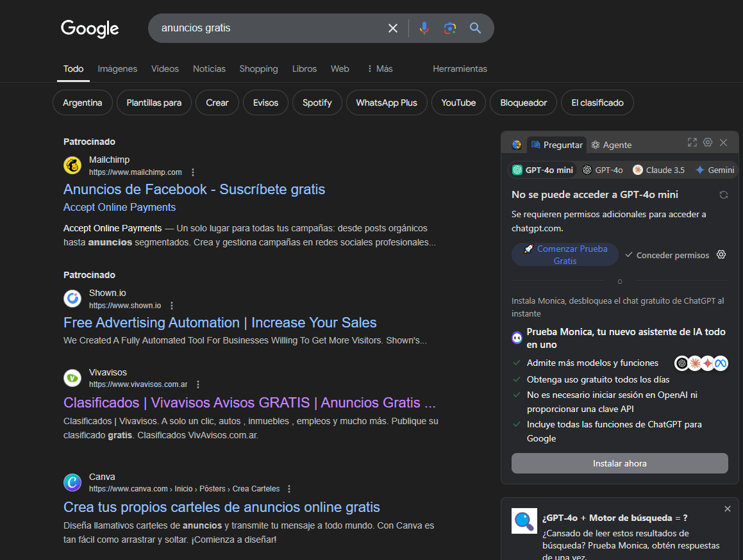
Task: Click the Mailchimp favicon
Action: [x=72, y=165]
